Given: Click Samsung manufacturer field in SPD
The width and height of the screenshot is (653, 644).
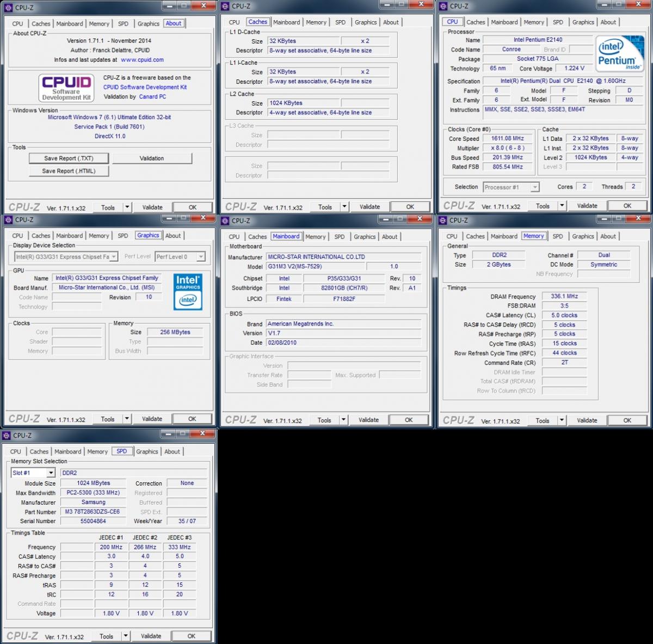Looking at the screenshot, I should tap(93, 502).
